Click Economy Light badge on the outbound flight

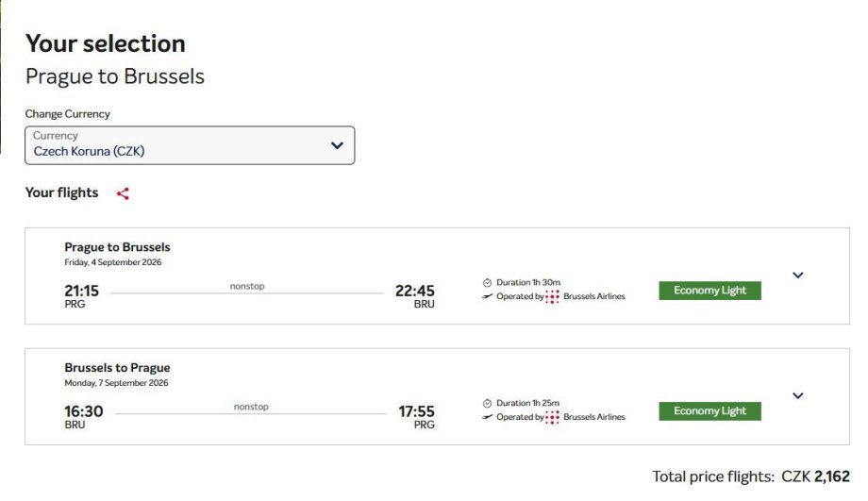pyautogui.click(x=709, y=291)
